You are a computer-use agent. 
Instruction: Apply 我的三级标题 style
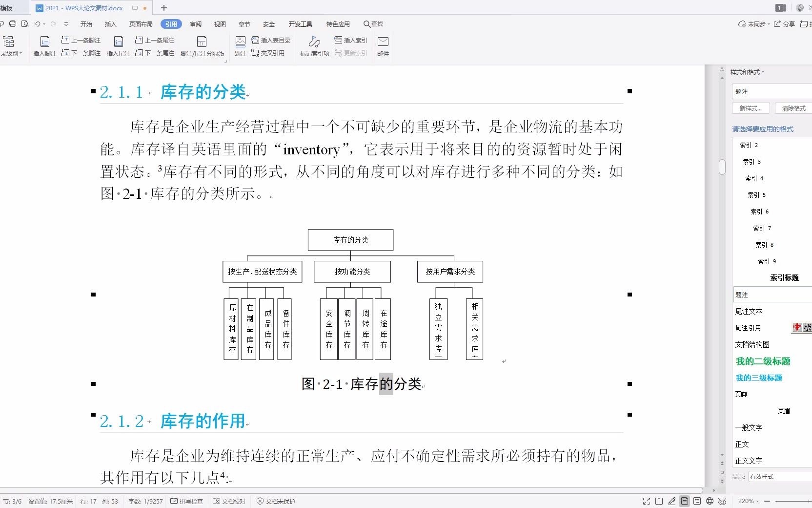(x=759, y=378)
